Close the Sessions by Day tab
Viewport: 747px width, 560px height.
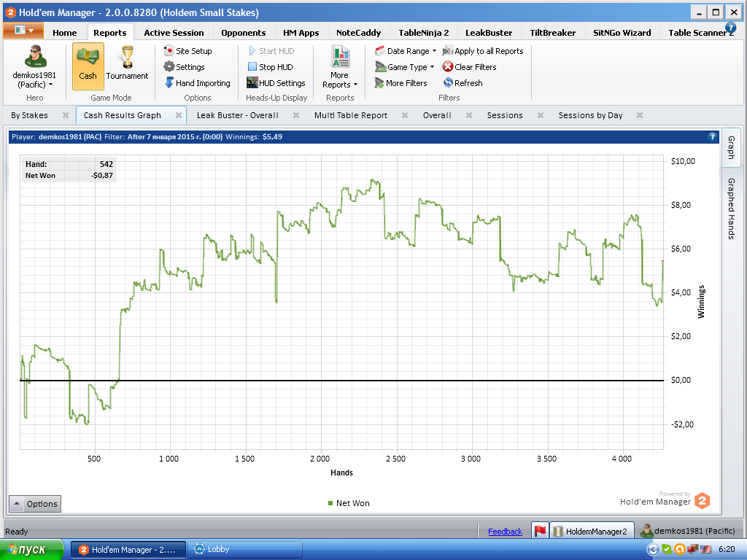(x=640, y=115)
